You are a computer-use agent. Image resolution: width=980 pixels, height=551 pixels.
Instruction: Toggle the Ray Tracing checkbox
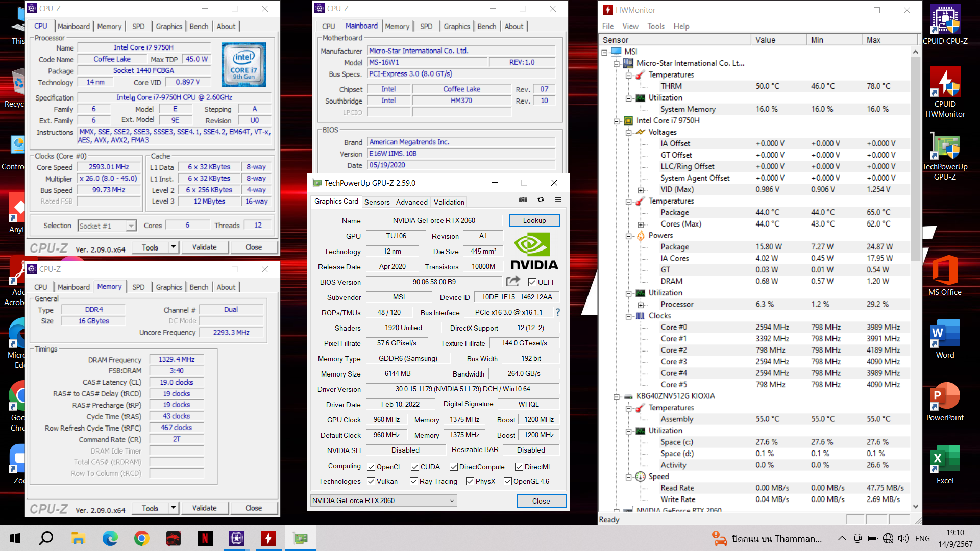(414, 481)
